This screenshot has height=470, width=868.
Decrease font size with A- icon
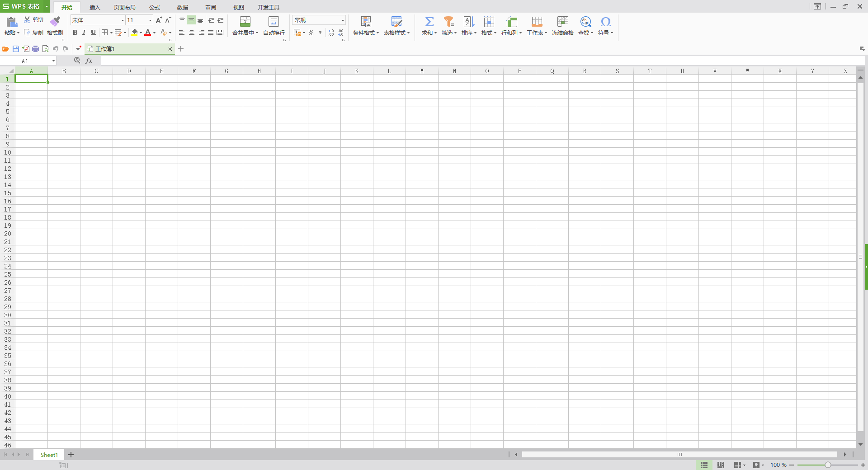[x=168, y=20]
